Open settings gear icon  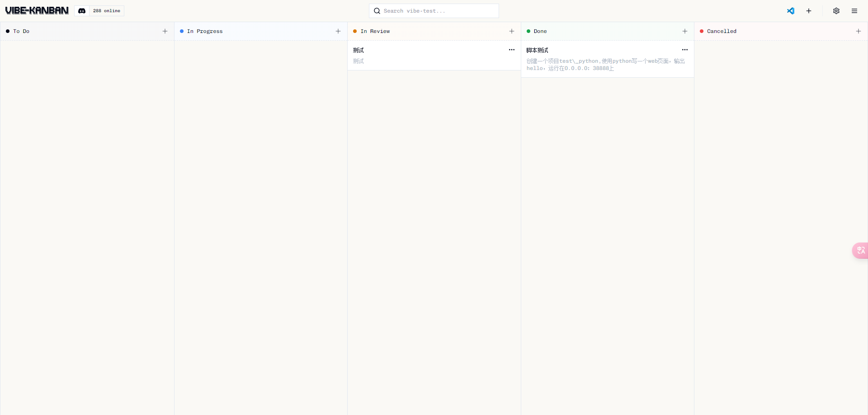[836, 11]
